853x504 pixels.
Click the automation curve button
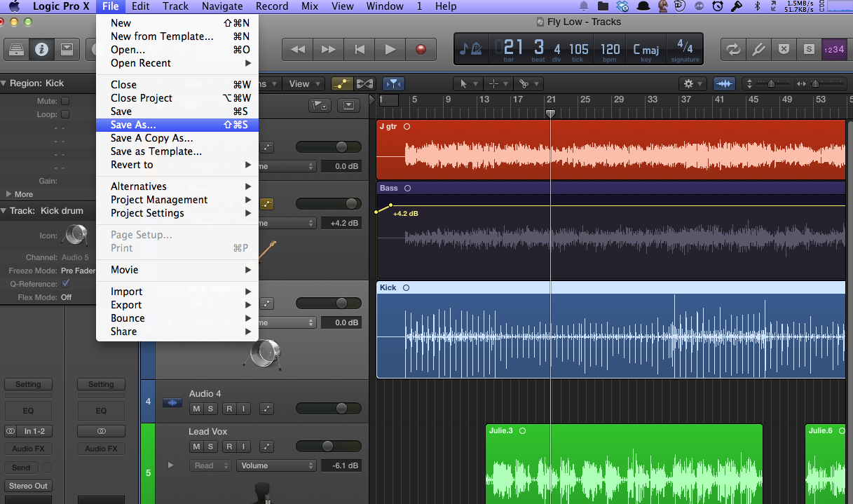point(342,83)
